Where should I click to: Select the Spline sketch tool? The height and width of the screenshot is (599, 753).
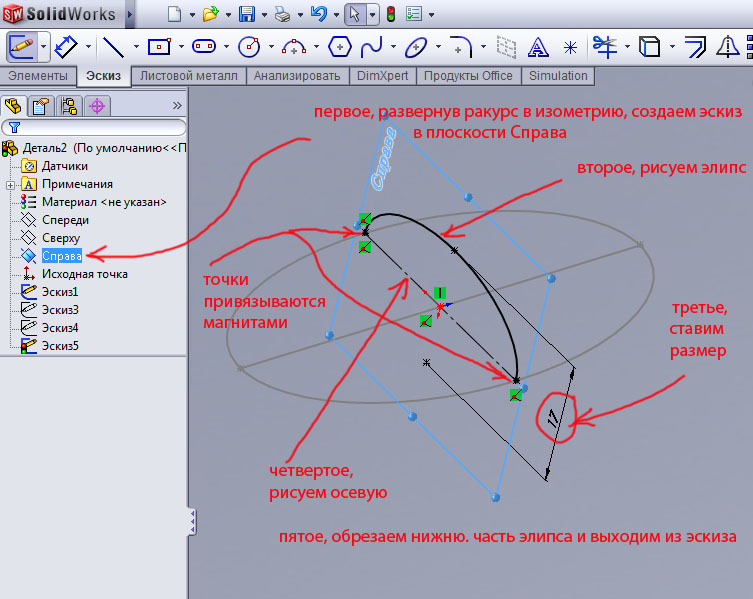pyautogui.click(x=371, y=46)
